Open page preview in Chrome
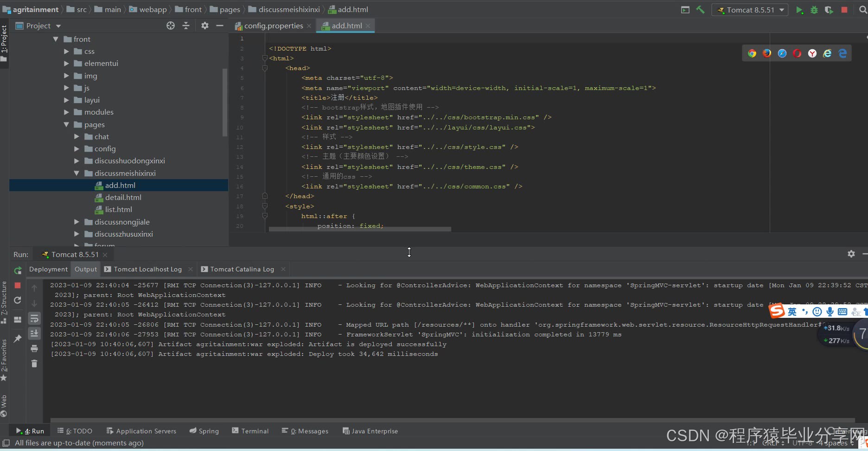 [752, 53]
